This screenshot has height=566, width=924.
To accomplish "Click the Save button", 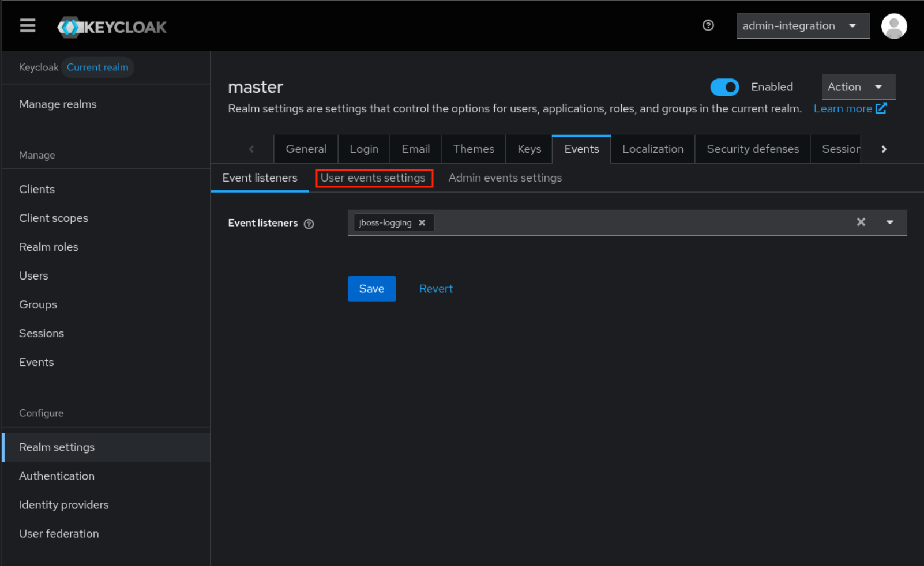I will pyautogui.click(x=371, y=289).
